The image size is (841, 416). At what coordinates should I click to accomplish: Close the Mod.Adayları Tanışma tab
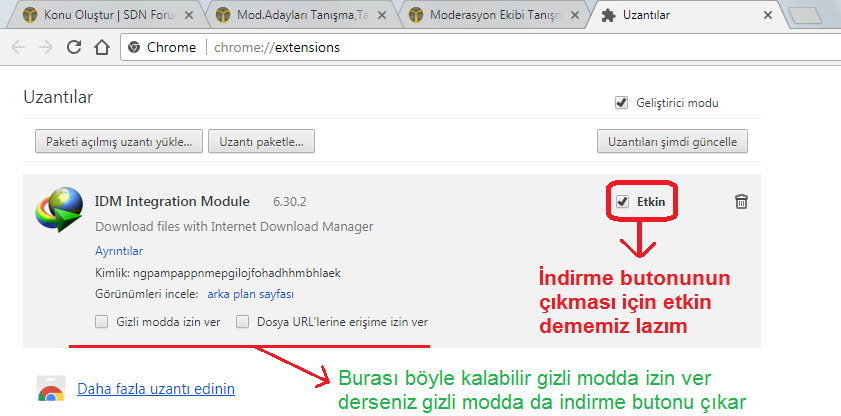[381, 16]
